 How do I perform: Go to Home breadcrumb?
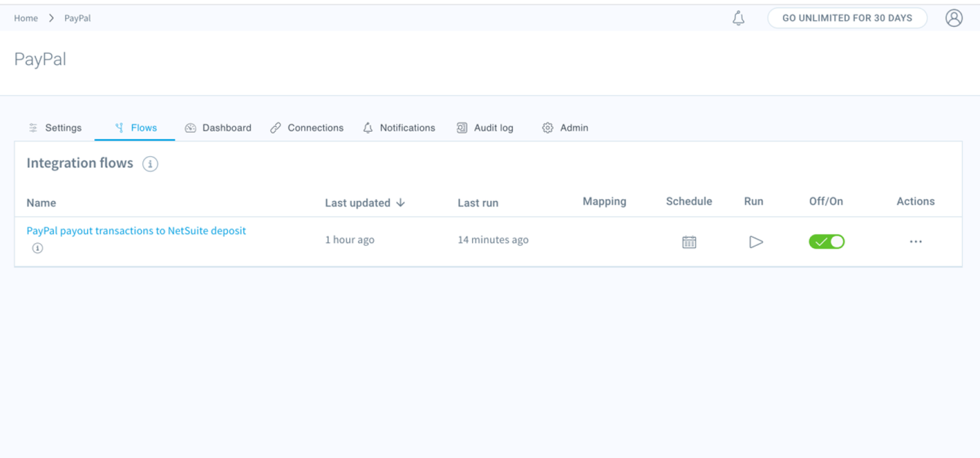26,18
